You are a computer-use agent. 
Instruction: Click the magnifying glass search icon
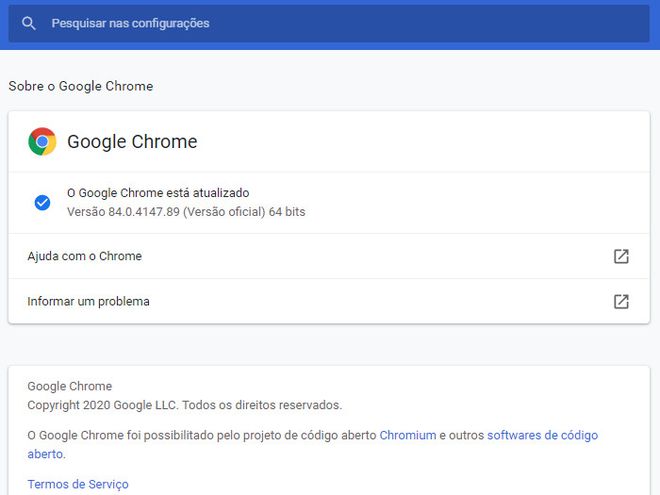coord(29,24)
